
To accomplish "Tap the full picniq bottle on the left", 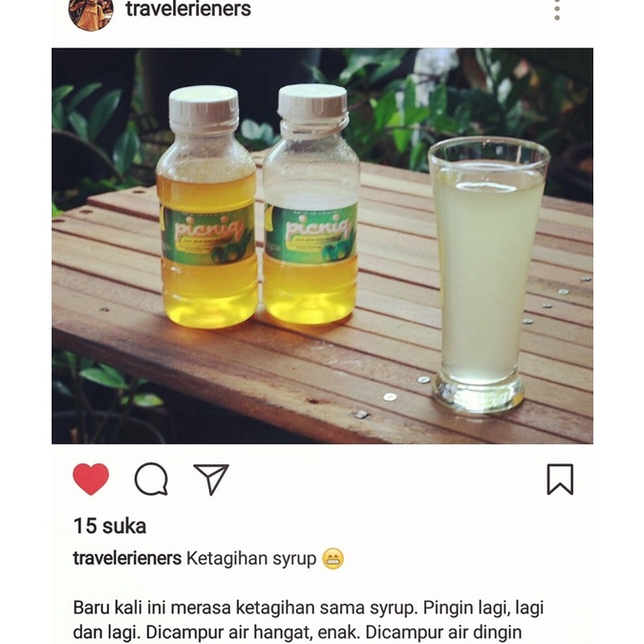I will 206,207.
